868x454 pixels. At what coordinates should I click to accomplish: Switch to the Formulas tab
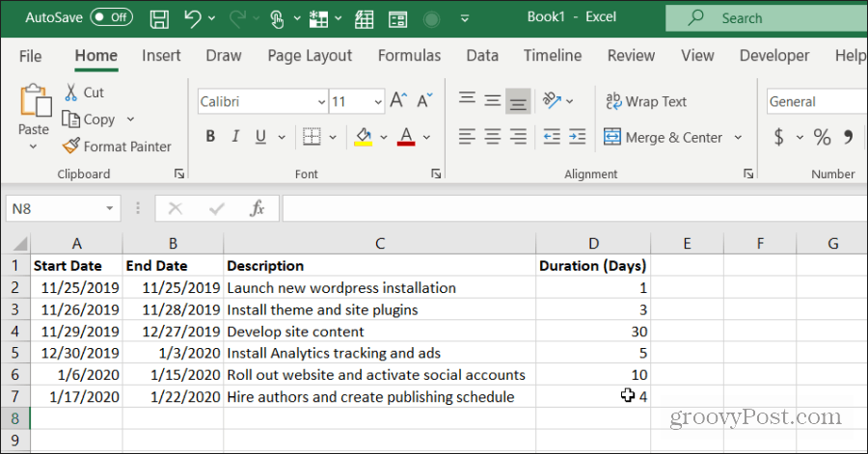coord(409,56)
